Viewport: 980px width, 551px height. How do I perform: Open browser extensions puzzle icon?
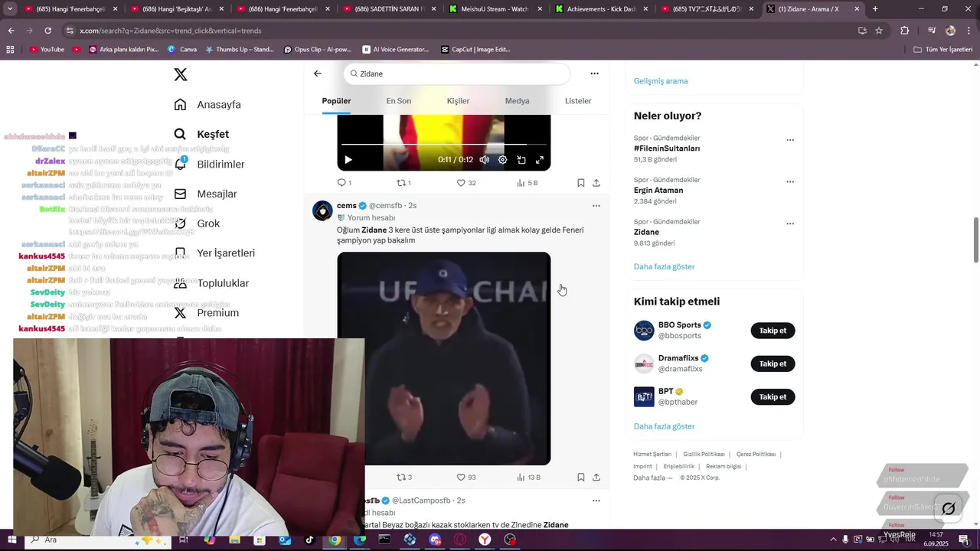(905, 31)
